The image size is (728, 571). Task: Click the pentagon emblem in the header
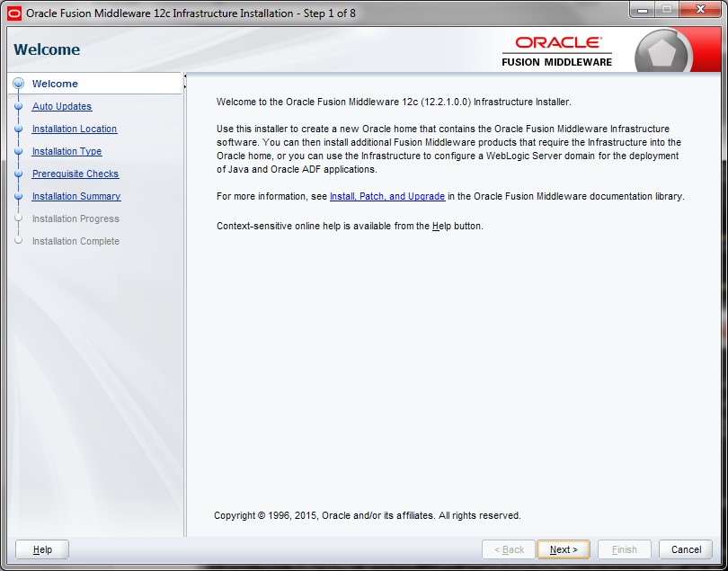tap(662, 54)
